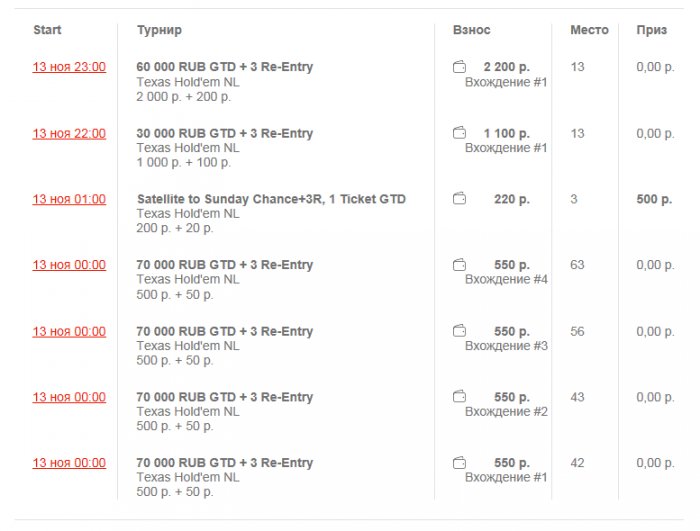Viewport: 700px width, 531px height.
Task: Click wallet icon in 550 р. Вхождение #4 row
Action: coord(459,265)
